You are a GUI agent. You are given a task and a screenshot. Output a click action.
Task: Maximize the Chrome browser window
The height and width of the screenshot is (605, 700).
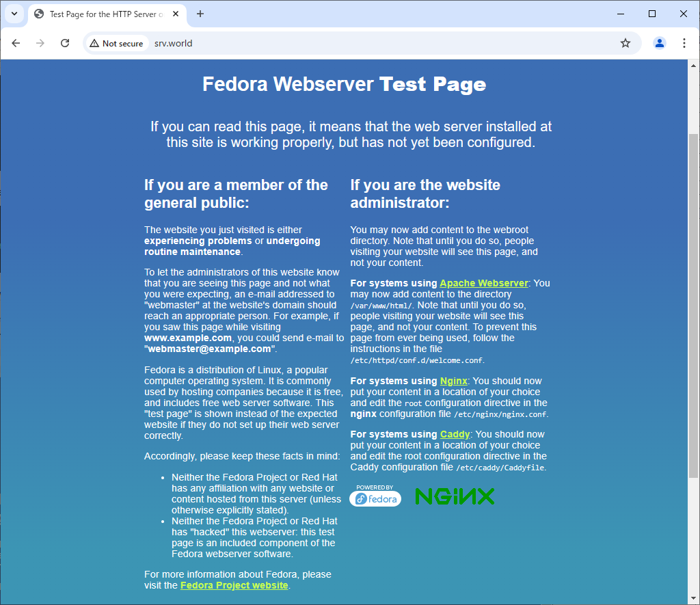652,14
